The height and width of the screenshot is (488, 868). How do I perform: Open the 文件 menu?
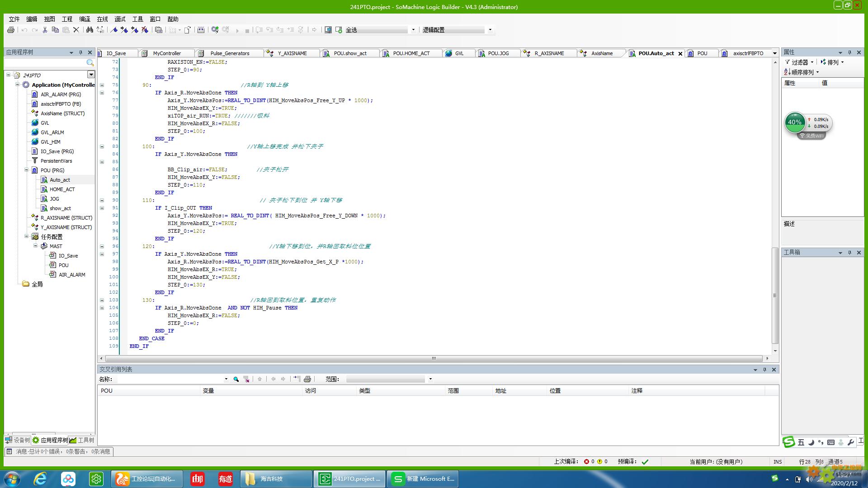(14, 19)
